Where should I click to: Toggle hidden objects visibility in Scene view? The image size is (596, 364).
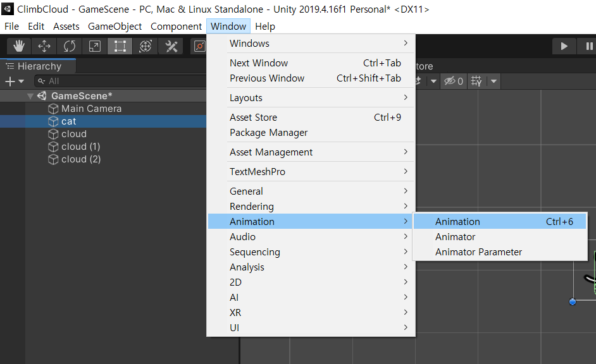[x=454, y=81]
